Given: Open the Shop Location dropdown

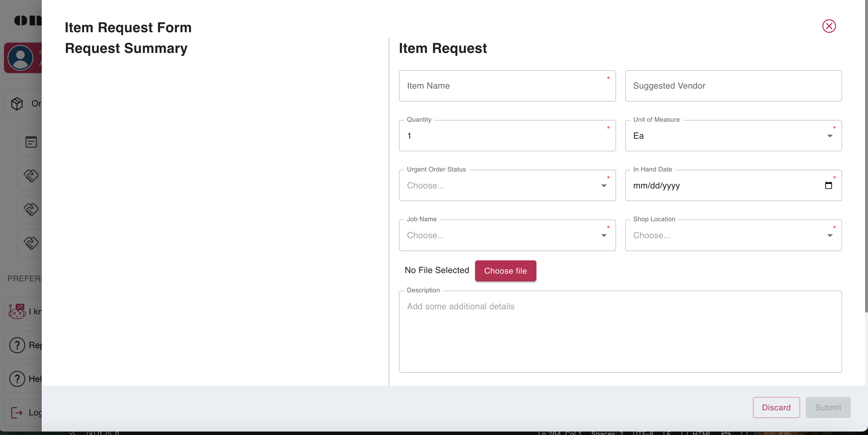Looking at the screenshot, I should pos(829,236).
